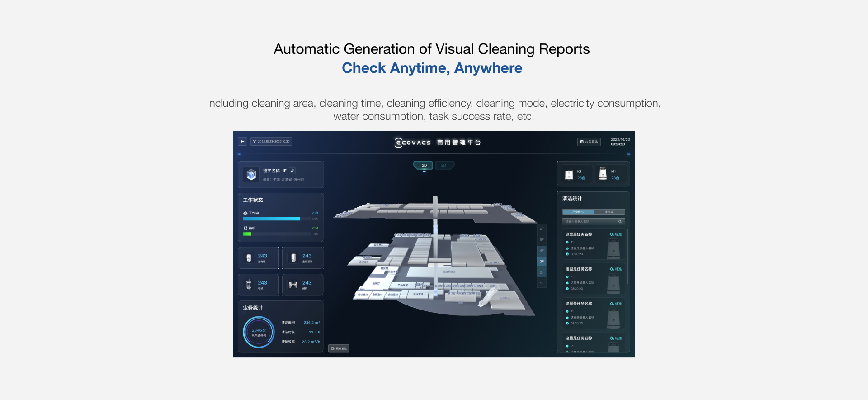Switch map to 3D view
The width and height of the screenshot is (868, 400).
(x=424, y=165)
